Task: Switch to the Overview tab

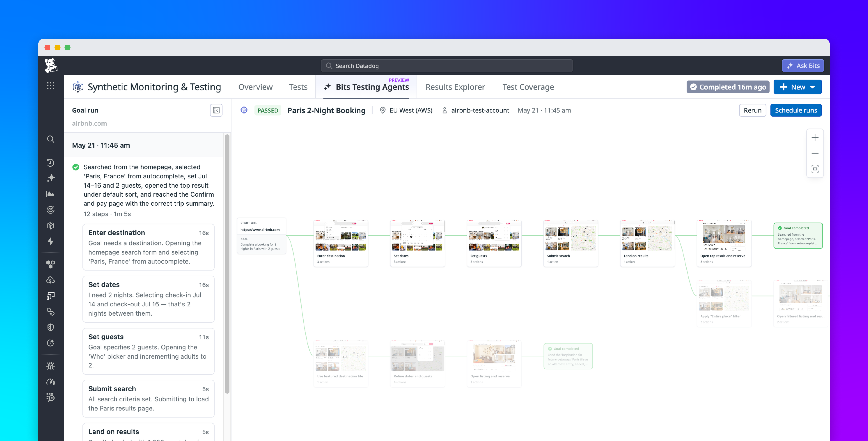Action: point(255,87)
